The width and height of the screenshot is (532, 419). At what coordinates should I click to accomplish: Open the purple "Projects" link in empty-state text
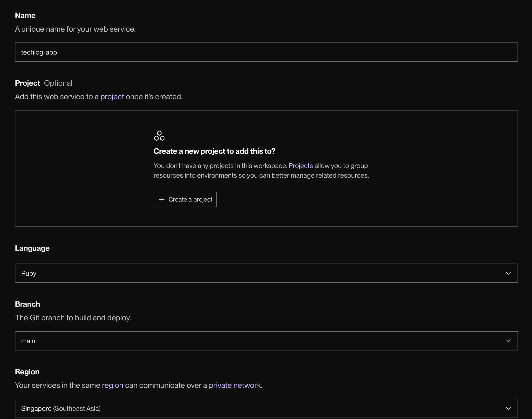[300, 166]
